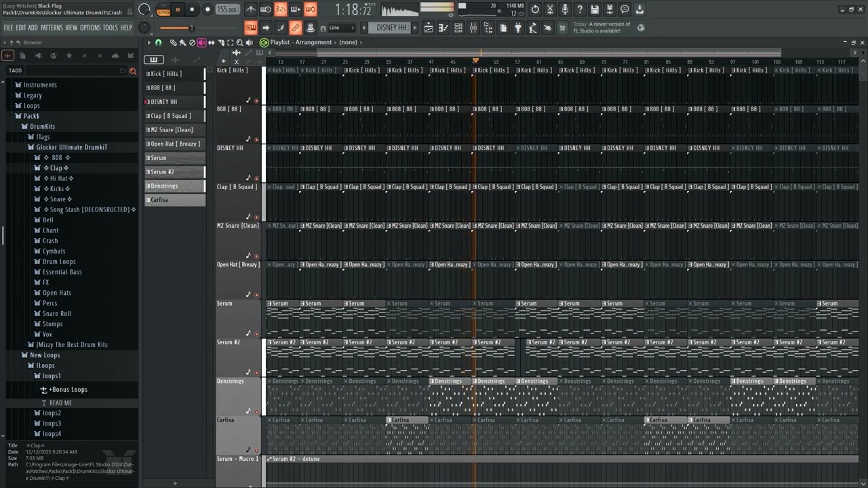868x488 pixels.
Task: Open the shopping cart icon
Action: tap(561, 28)
